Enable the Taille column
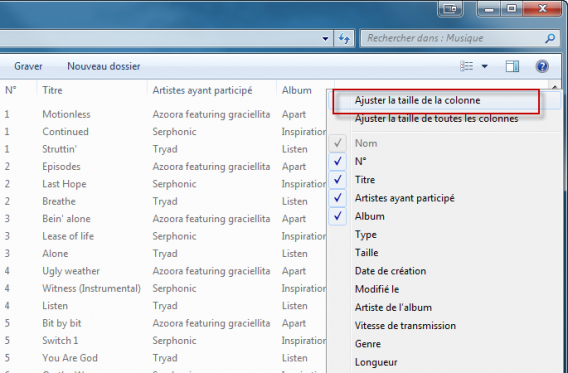Screen dimensions: 568x373 coord(445,253)
